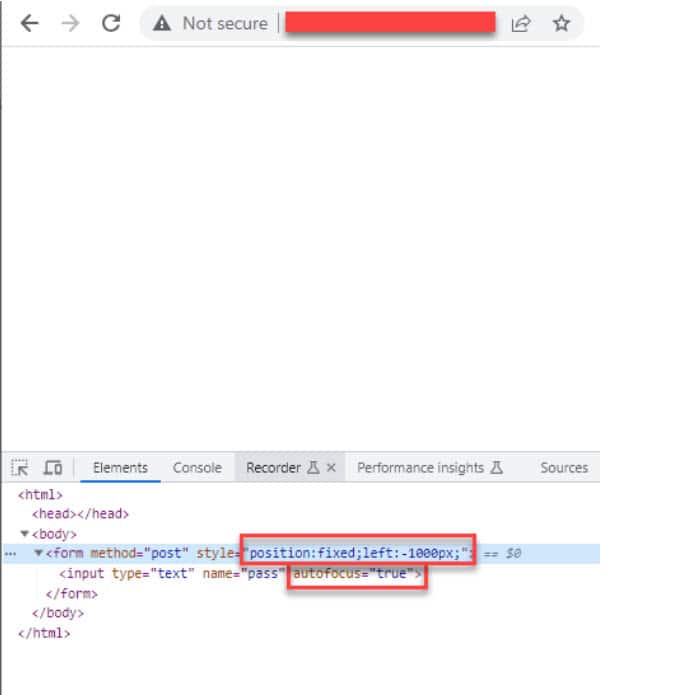Close the Recorder tab

(331, 468)
